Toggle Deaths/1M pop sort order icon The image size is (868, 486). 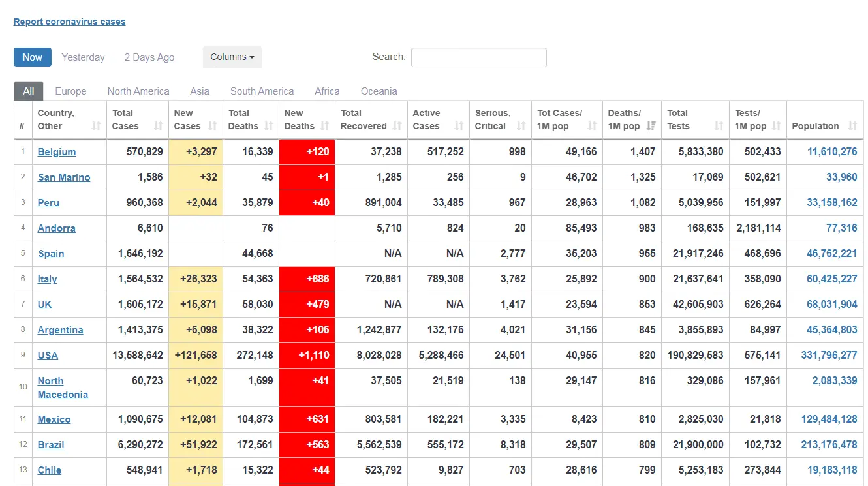651,126
